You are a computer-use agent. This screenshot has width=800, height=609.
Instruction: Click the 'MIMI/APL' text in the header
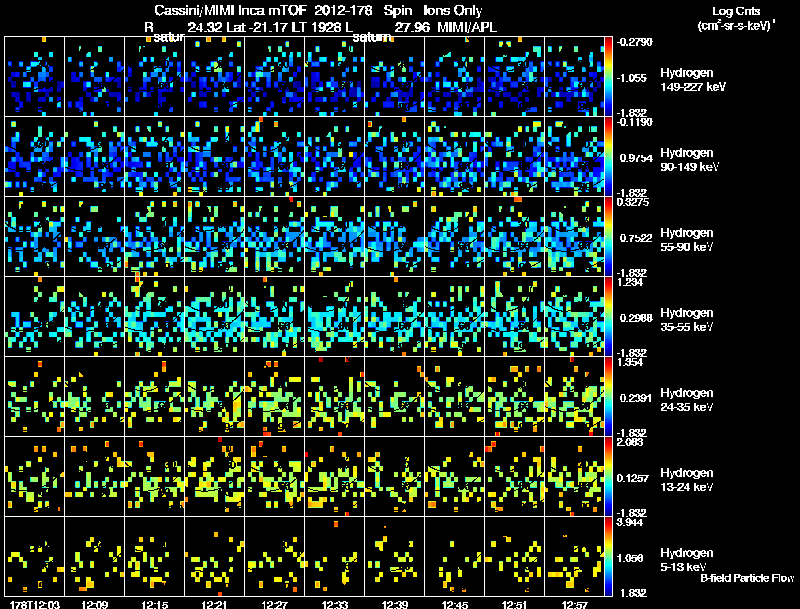click(x=467, y=27)
